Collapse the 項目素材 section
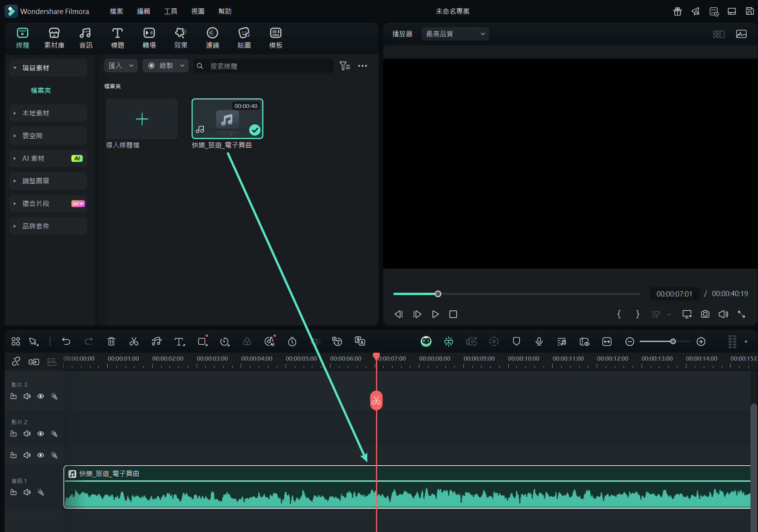The width and height of the screenshot is (758, 532). click(x=48, y=68)
